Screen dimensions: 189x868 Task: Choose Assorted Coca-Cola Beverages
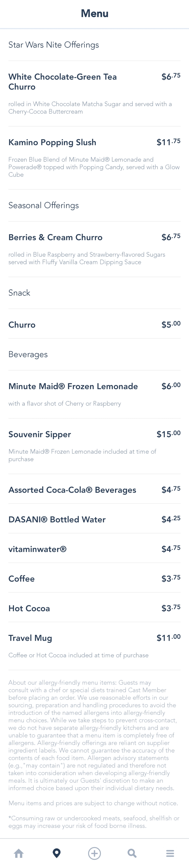coord(72,490)
